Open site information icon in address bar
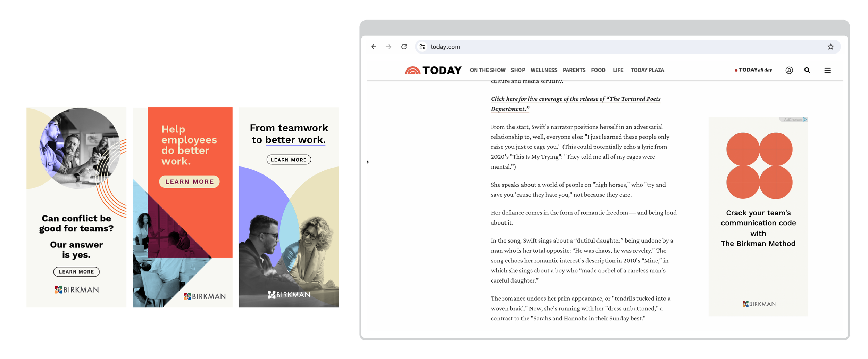The image size is (868, 359). pyautogui.click(x=422, y=47)
